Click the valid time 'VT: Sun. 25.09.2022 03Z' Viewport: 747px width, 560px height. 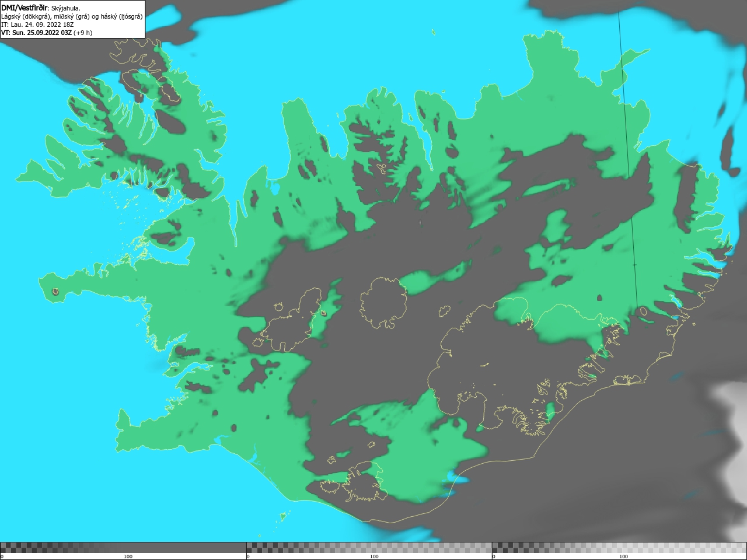(x=36, y=33)
